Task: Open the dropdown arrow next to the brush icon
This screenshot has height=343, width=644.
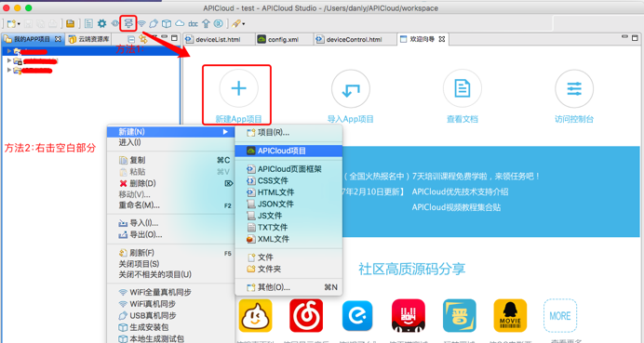Action: coord(244,24)
